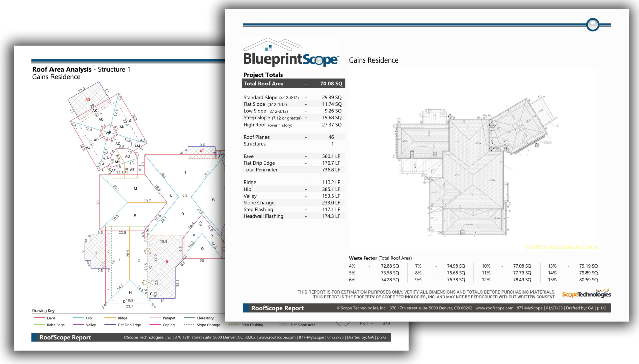Select roof plane label 'T' in diagram
Image resolution: width=639 pixels, height=364 pixels.
pyautogui.click(x=185, y=172)
